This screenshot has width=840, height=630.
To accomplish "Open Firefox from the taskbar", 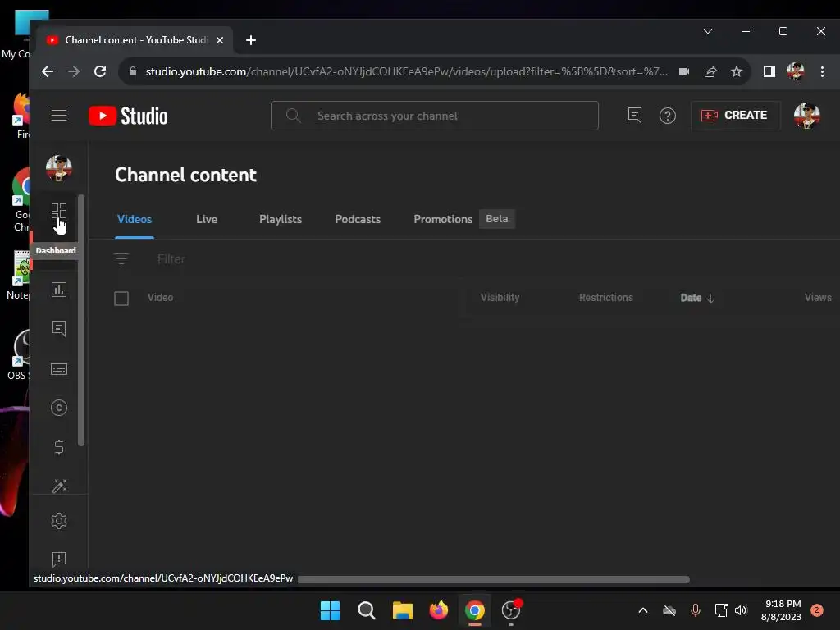I will click(439, 610).
